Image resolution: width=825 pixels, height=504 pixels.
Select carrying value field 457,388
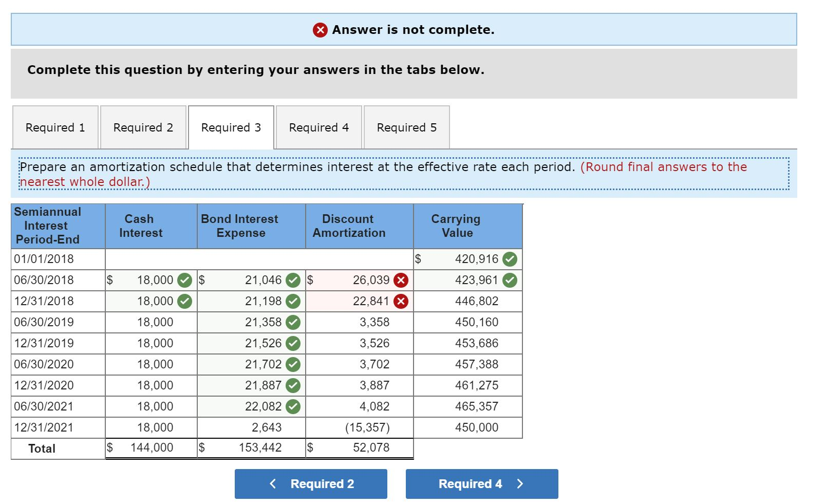(468, 364)
